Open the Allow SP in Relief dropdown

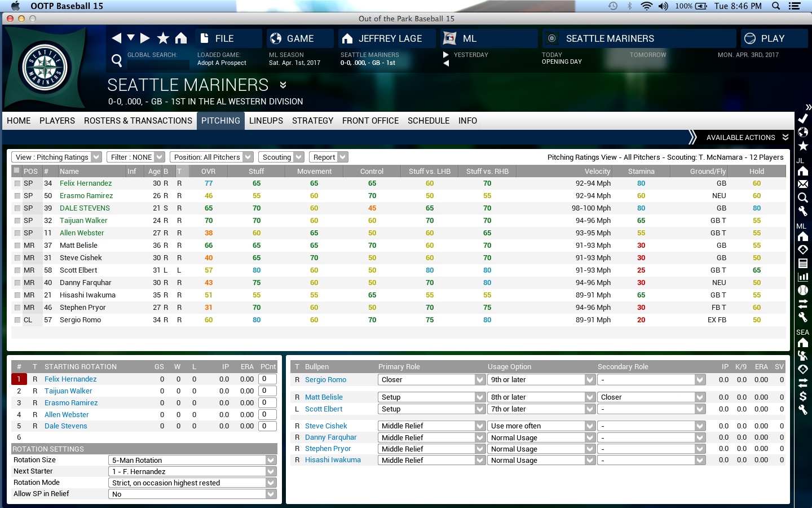tap(192, 494)
